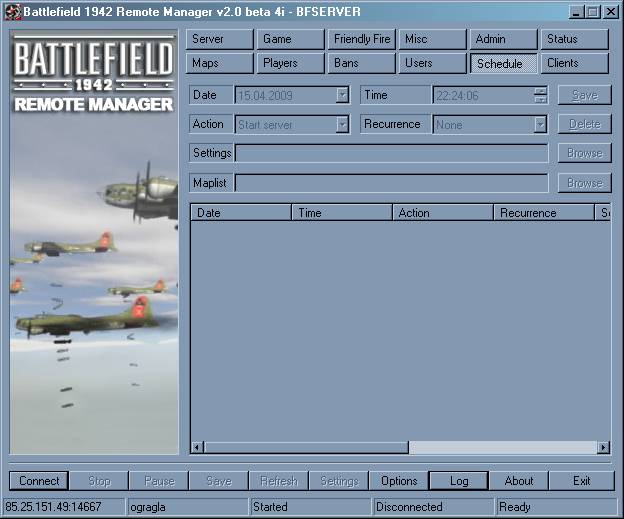Select the Schedule tab
The image size is (624, 519).
[503, 63]
